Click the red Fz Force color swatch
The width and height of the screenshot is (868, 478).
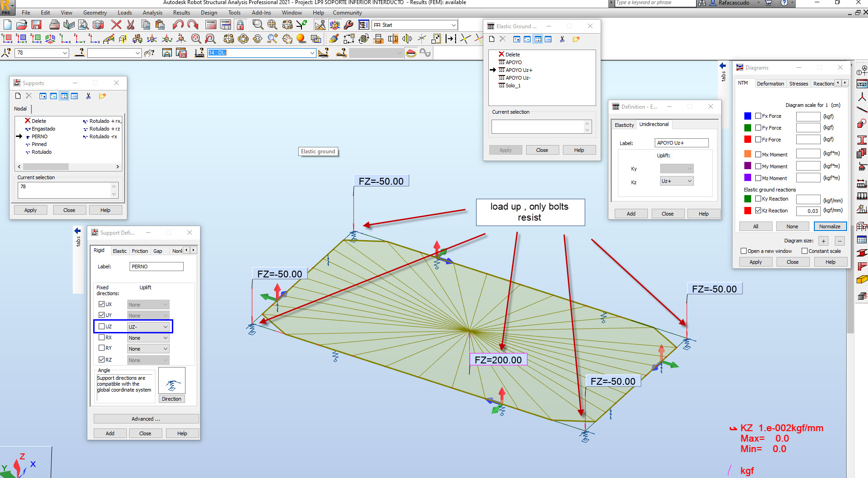[x=748, y=140]
